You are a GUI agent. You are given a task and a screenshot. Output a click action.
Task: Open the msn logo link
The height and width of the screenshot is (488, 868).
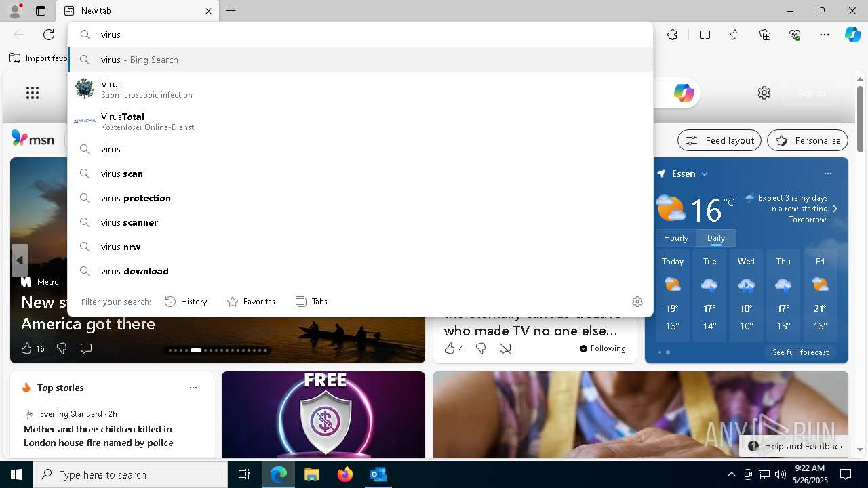[33, 139]
